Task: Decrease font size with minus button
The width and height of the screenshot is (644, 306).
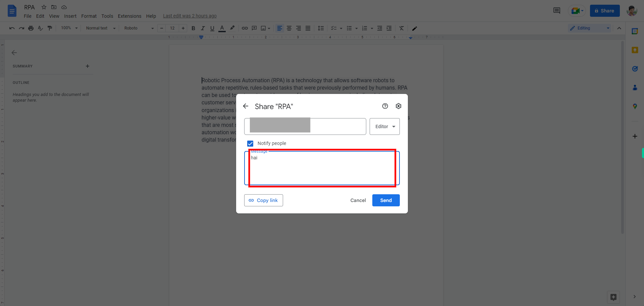Action: [162, 28]
